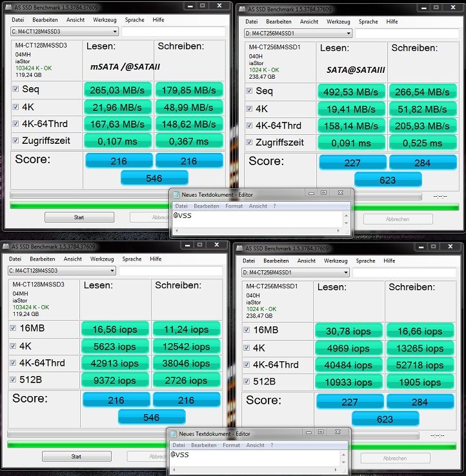
Task: Click the @vss text area in the lower Editor
Action: [255, 458]
